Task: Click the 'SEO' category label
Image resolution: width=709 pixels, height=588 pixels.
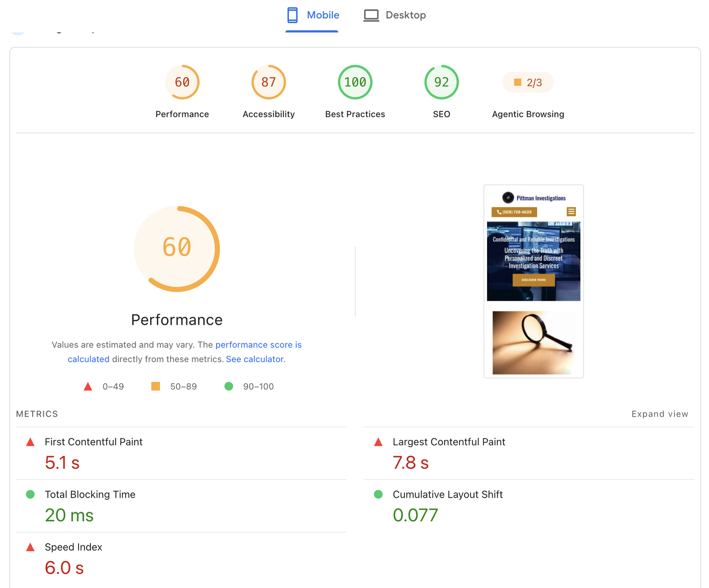Action: pos(441,114)
